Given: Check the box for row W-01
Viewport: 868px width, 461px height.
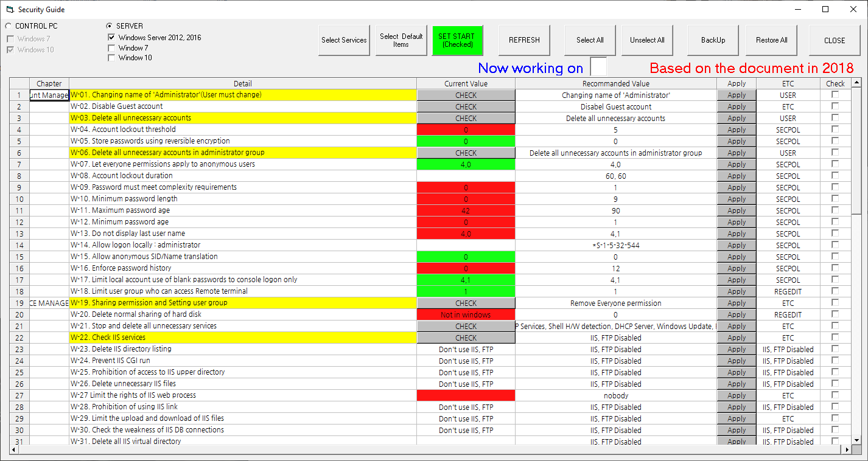Looking at the screenshot, I should point(835,94).
